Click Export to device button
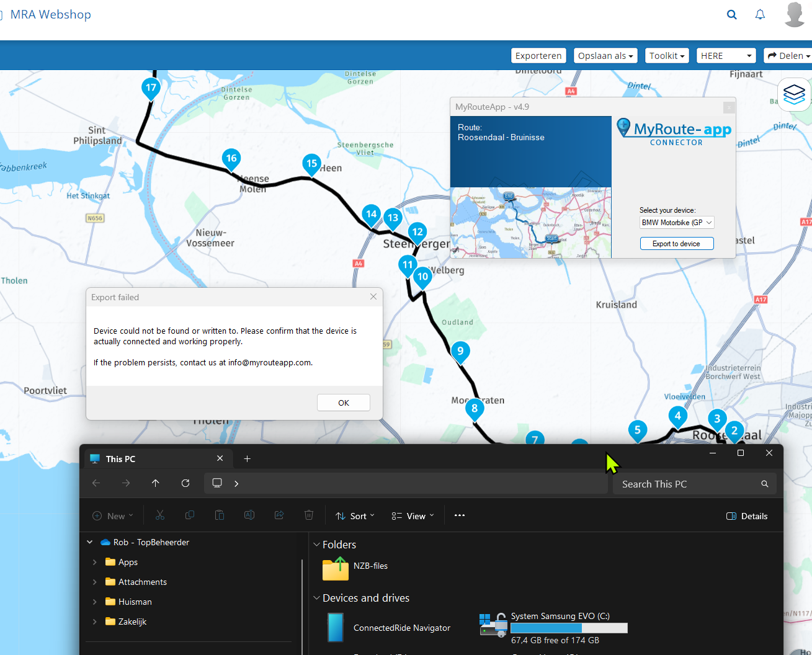 [x=676, y=244]
